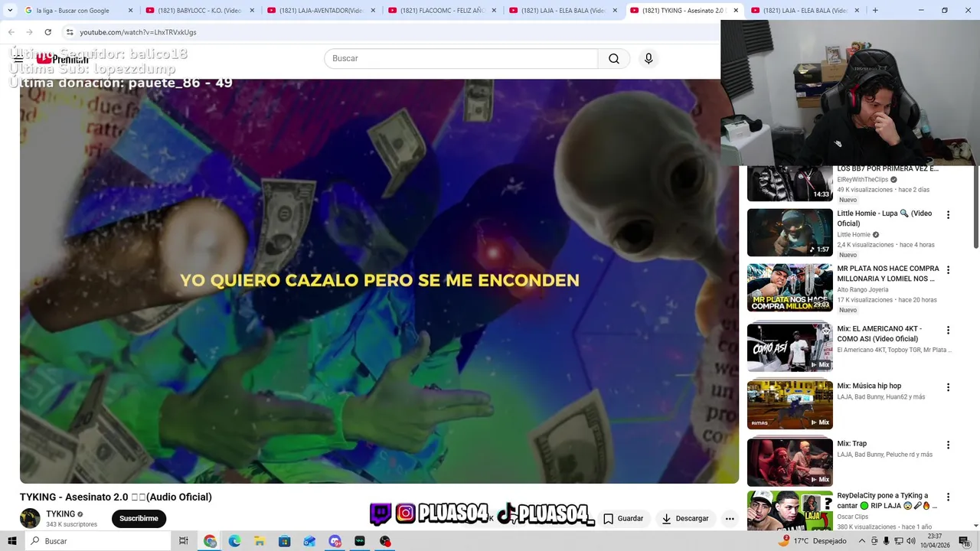
Task: Open Alto Rango Joyeria channel name
Action: 863,290
